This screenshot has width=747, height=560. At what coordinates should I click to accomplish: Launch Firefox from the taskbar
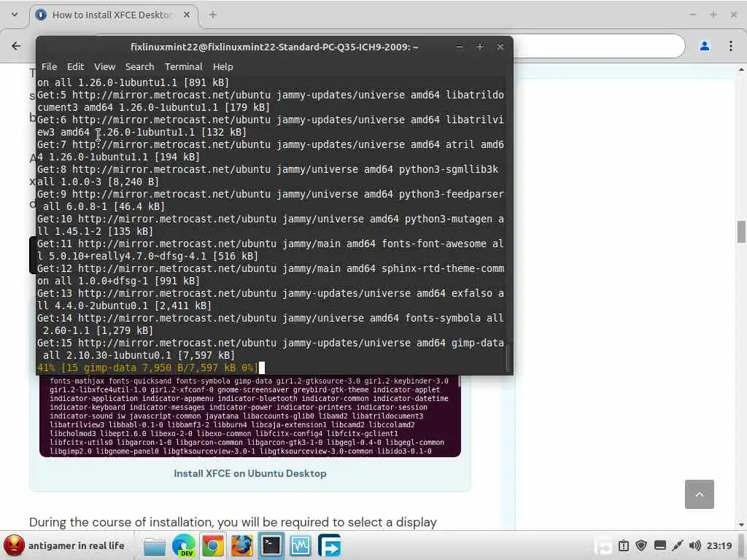tap(242, 545)
